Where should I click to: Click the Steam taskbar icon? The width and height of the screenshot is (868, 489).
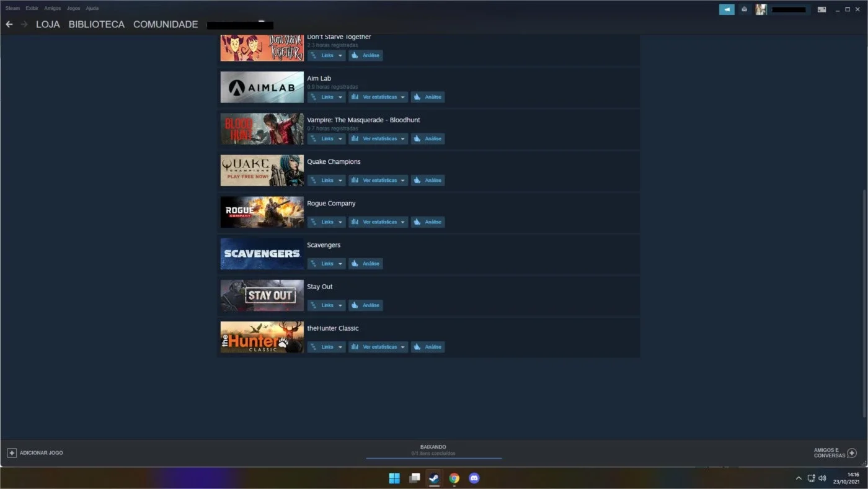tap(435, 478)
